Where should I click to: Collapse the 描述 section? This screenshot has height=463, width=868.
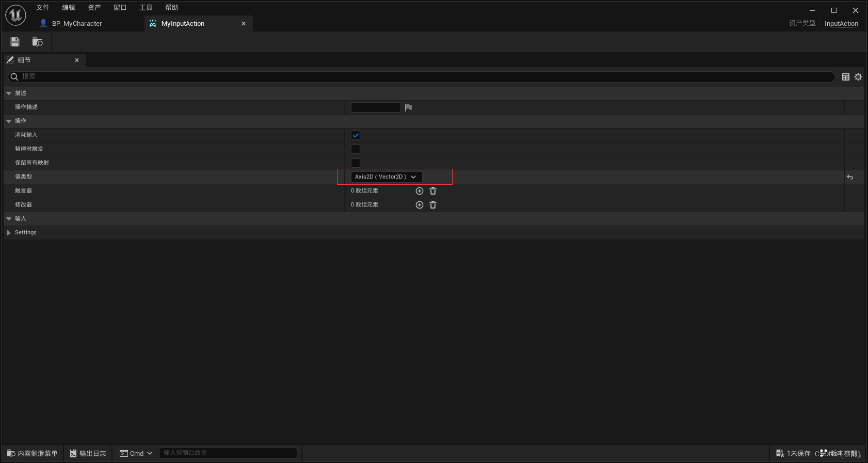pyautogui.click(x=9, y=93)
